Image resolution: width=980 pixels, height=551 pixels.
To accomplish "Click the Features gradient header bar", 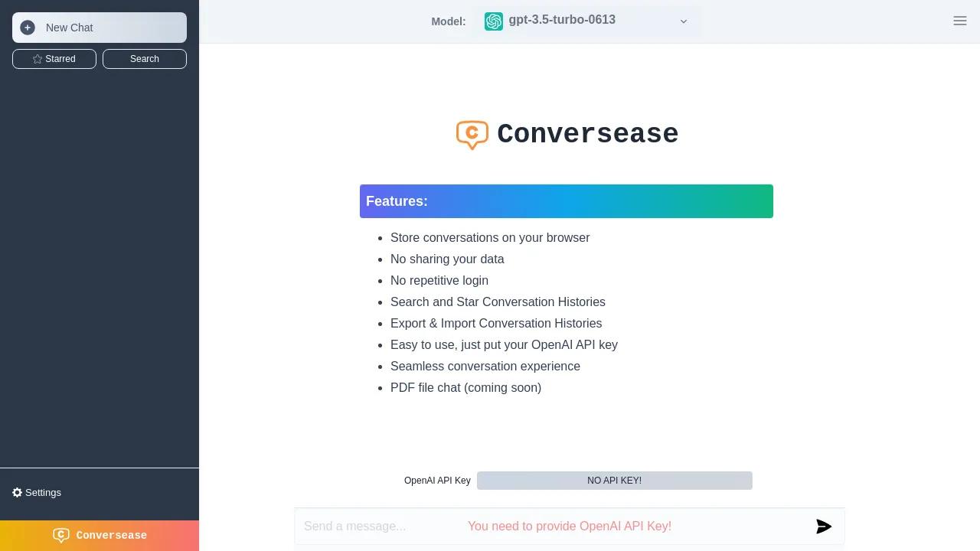I will [x=567, y=201].
